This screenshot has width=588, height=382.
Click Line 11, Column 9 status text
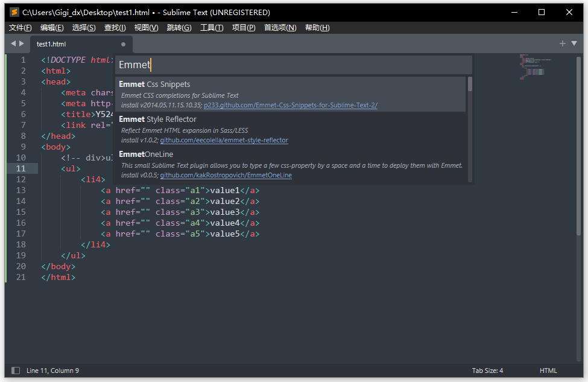(x=52, y=371)
